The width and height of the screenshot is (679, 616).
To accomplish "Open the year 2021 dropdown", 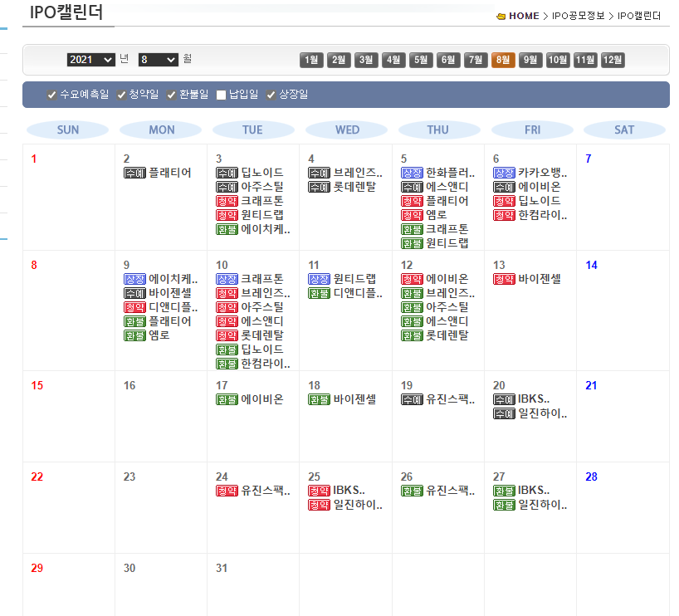I will 91,59.
